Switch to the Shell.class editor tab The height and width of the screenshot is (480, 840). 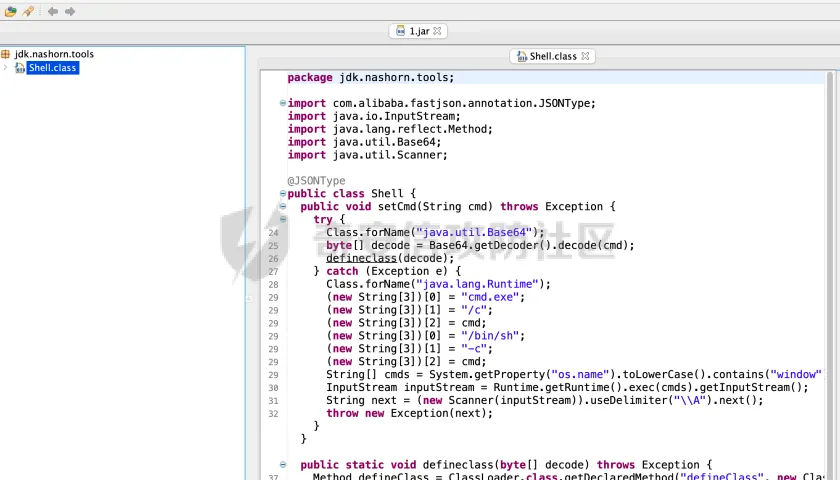552,56
